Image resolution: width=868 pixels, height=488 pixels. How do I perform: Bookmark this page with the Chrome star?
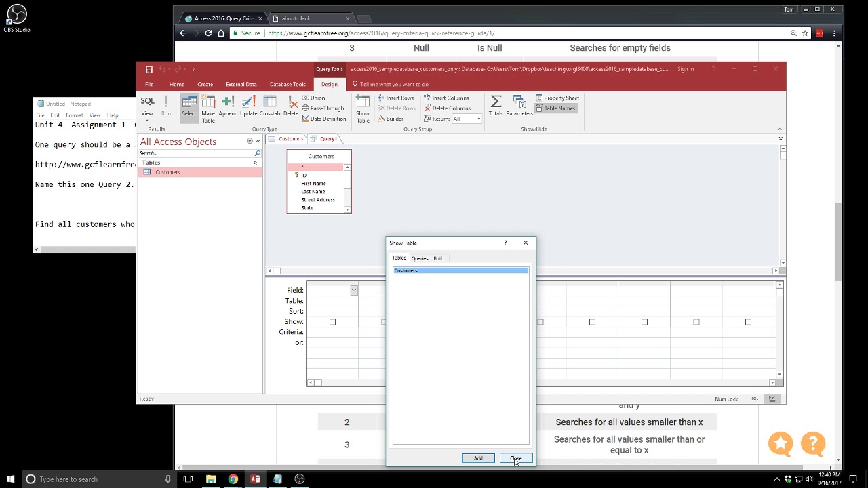[x=805, y=33]
